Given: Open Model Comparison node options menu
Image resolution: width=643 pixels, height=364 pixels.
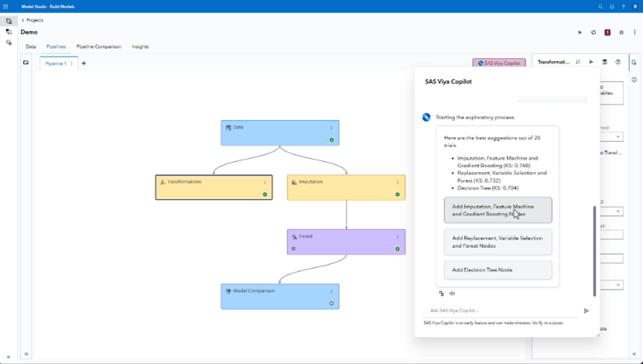Looking at the screenshot, I should [x=332, y=292].
